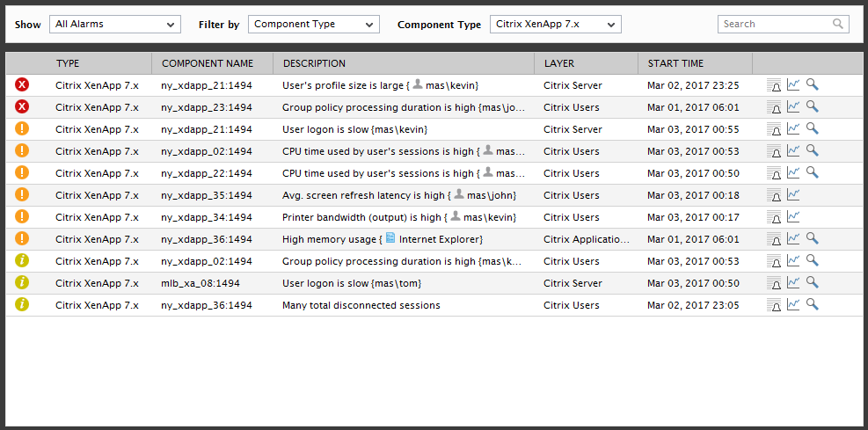Sort by the DESCRIPTION column header
The height and width of the screenshot is (430, 868).
point(315,63)
